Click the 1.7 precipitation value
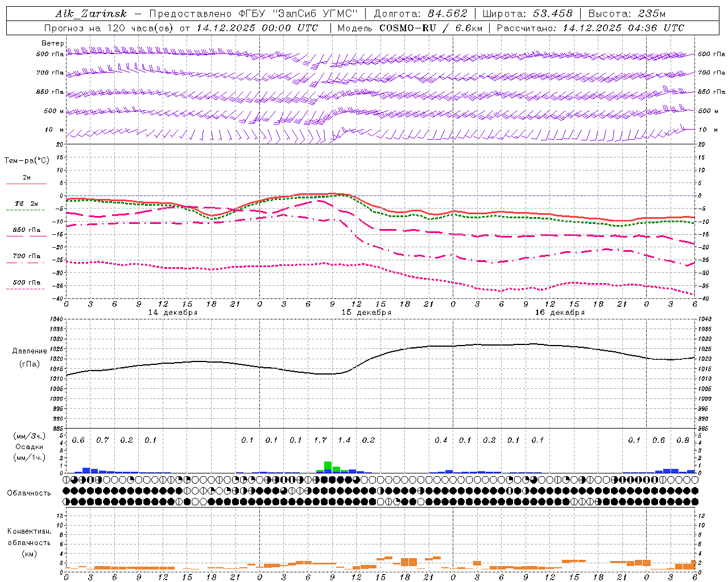 point(320,440)
